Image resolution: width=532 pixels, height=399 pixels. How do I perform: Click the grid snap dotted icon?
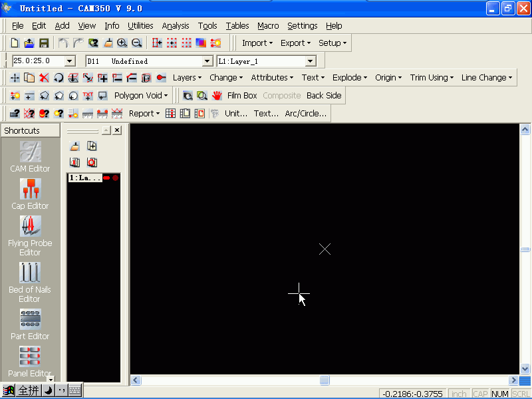(x=186, y=43)
